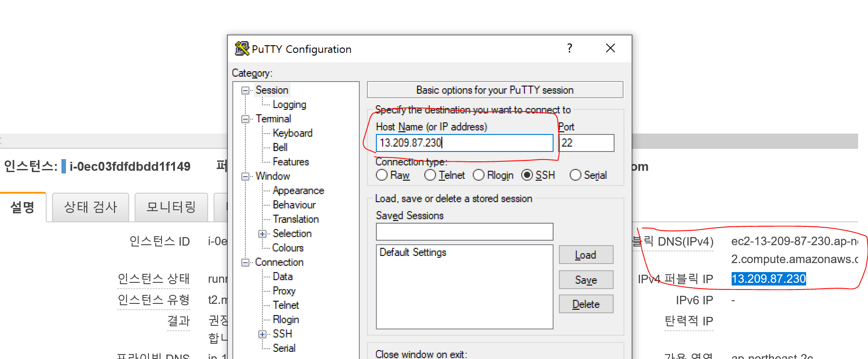The height and width of the screenshot is (359, 868).
Task: Open the Behaviour category
Action: [x=294, y=205]
